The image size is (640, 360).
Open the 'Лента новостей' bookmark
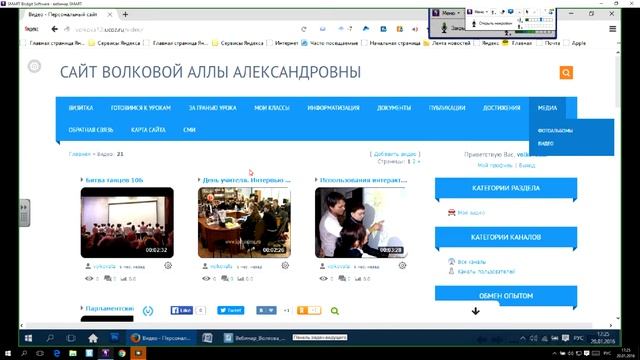pos(447,43)
